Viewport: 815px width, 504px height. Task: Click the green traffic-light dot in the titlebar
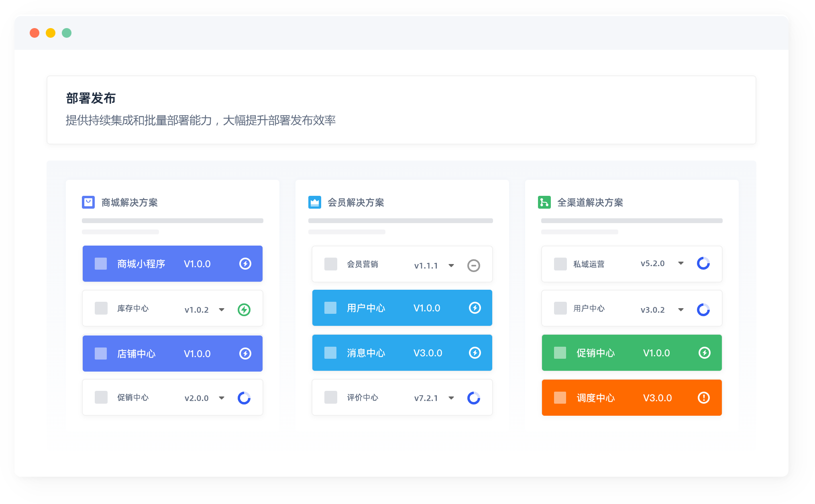tap(67, 33)
